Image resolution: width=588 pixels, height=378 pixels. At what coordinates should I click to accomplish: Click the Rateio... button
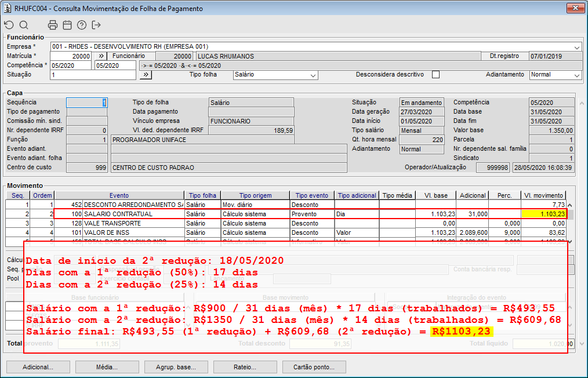(x=245, y=367)
